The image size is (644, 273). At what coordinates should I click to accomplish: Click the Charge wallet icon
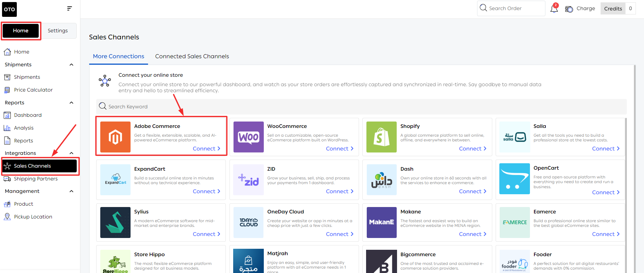(569, 9)
